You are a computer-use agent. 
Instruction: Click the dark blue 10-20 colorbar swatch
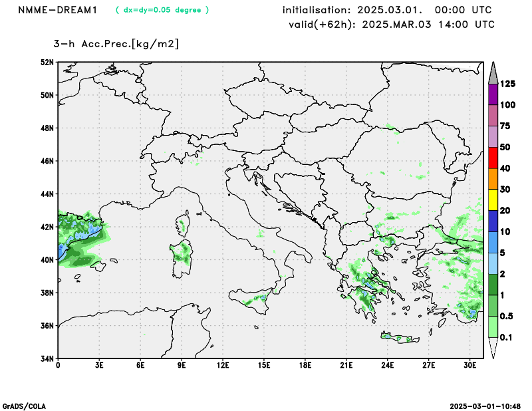tap(493, 221)
